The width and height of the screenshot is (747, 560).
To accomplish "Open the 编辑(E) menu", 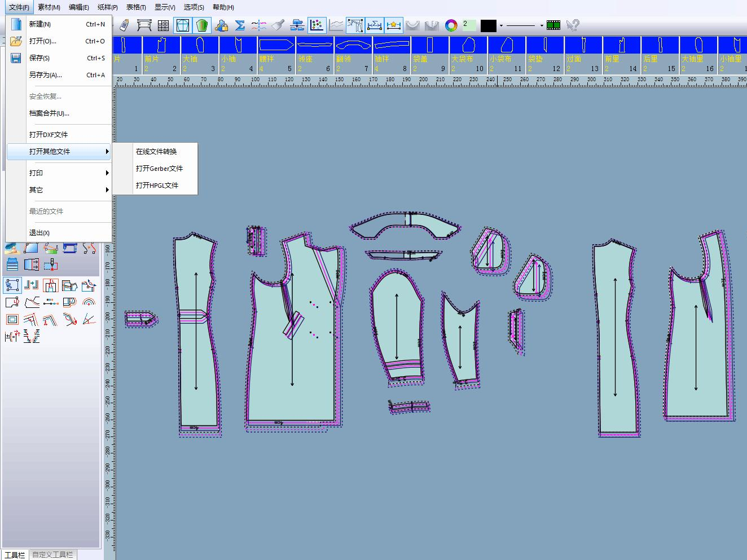I will [x=79, y=7].
